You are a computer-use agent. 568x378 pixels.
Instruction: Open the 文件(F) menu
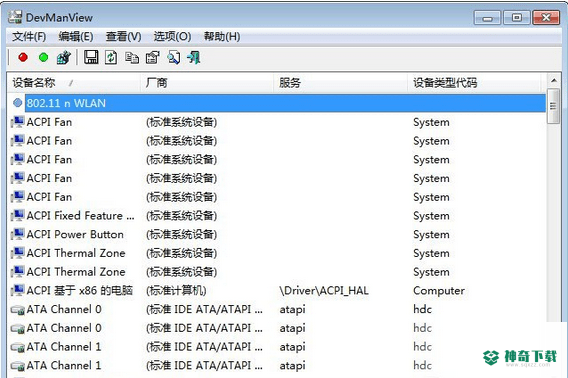(x=29, y=37)
